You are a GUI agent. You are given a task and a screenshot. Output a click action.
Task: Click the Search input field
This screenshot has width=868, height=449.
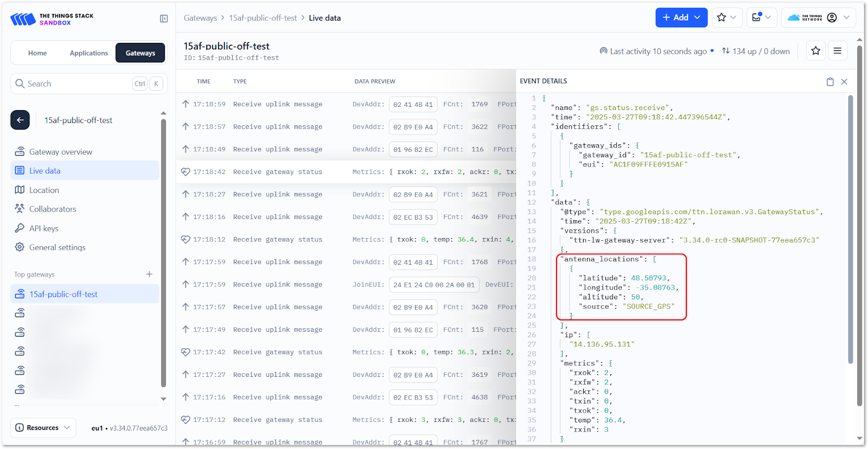[76, 84]
